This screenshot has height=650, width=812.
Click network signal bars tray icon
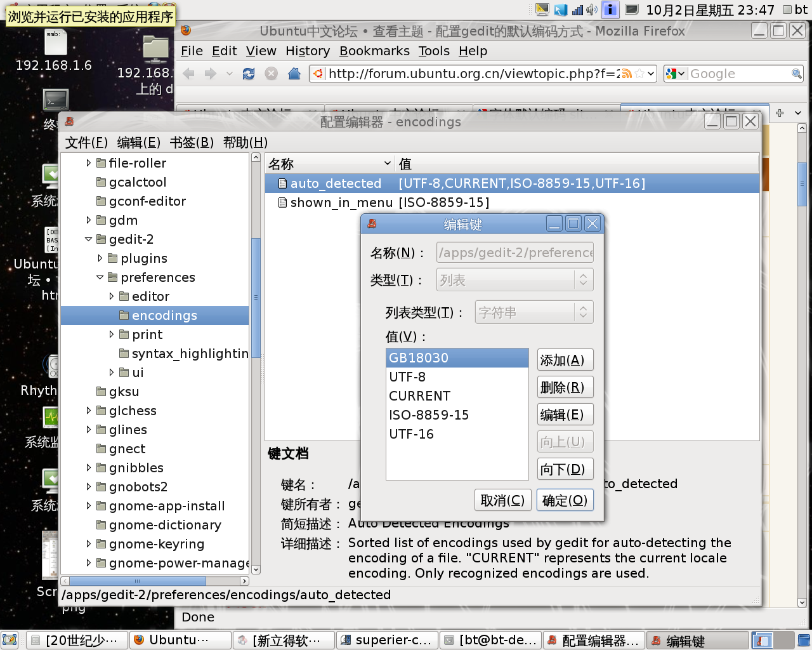point(577,10)
